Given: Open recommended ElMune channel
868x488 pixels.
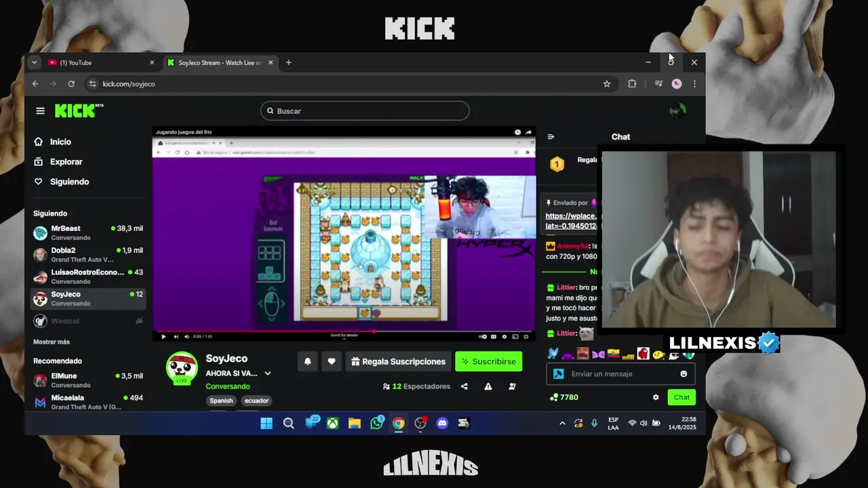Looking at the screenshot, I should pos(88,380).
